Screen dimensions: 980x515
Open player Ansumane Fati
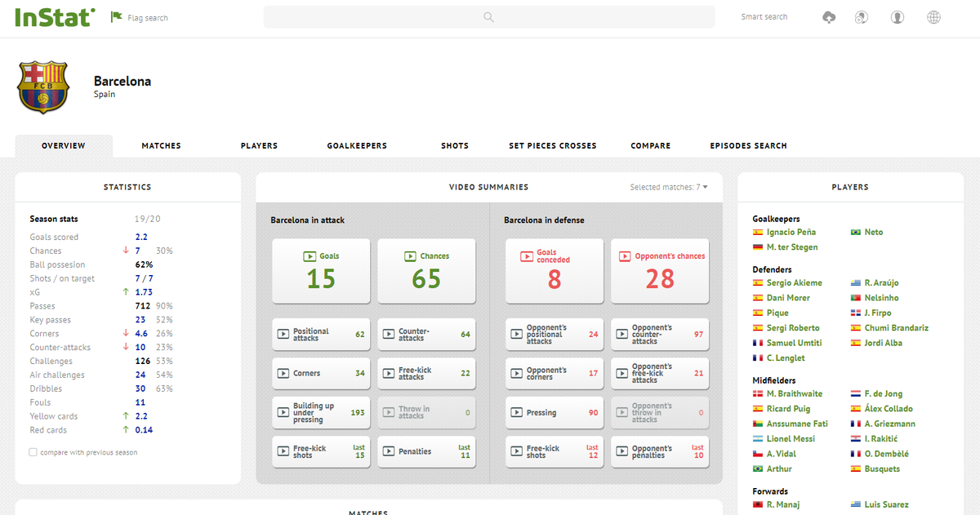tap(797, 424)
